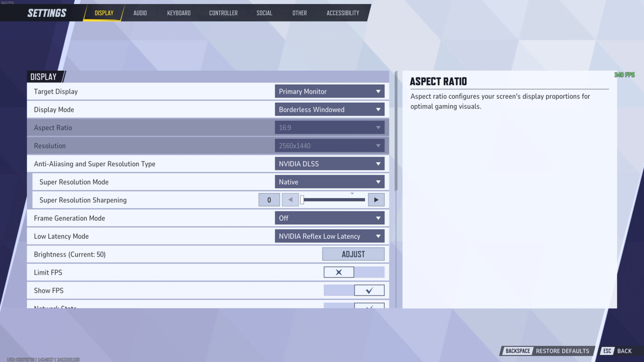The image size is (644, 362).
Task: Switch to the Other settings tab
Action: click(x=299, y=13)
